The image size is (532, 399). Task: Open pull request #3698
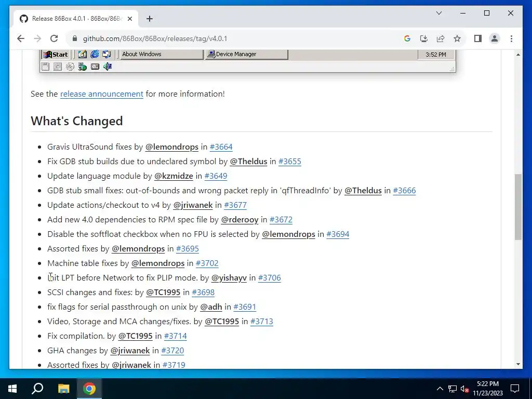click(203, 292)
